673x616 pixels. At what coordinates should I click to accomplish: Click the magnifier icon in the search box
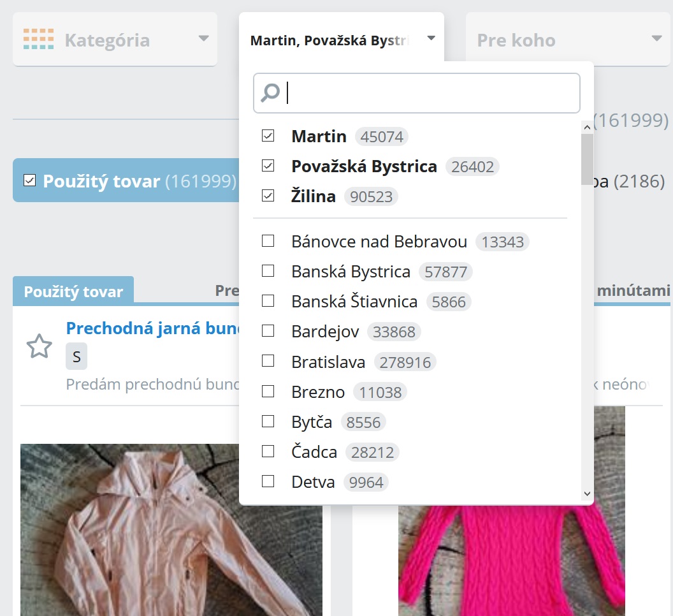coord(270,93)
